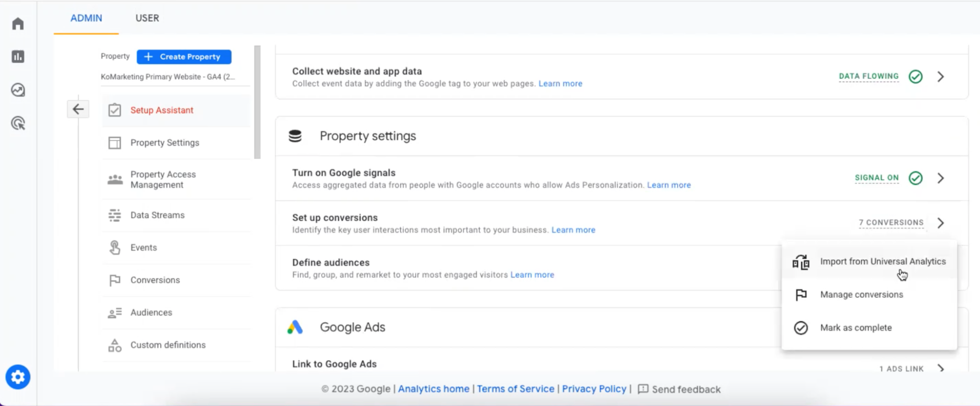
Task: Open the Advertising icon in left rail
Action: point(18,123)
